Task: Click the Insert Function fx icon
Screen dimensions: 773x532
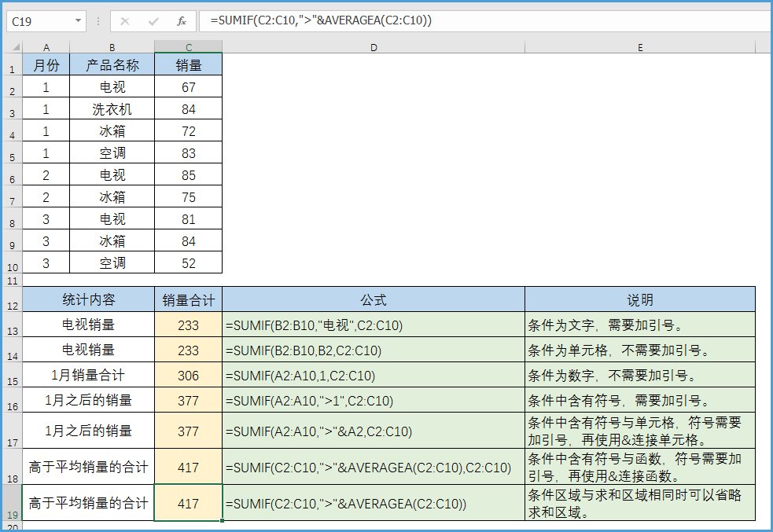Action: [x=182, y=21]
